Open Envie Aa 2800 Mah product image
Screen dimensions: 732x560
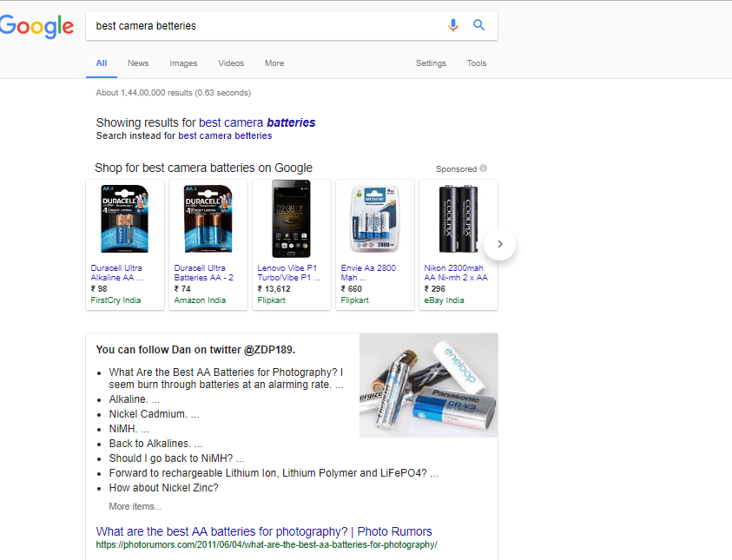[375, 219]
